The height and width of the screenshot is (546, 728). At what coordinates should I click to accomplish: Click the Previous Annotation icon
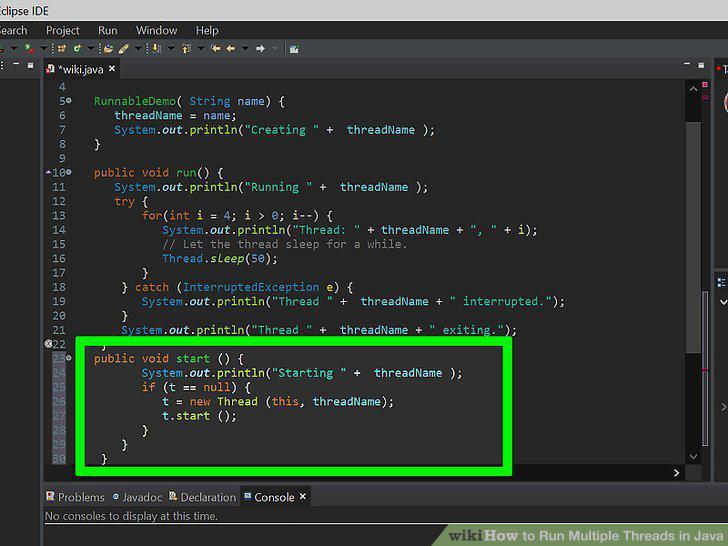(187, 48)
